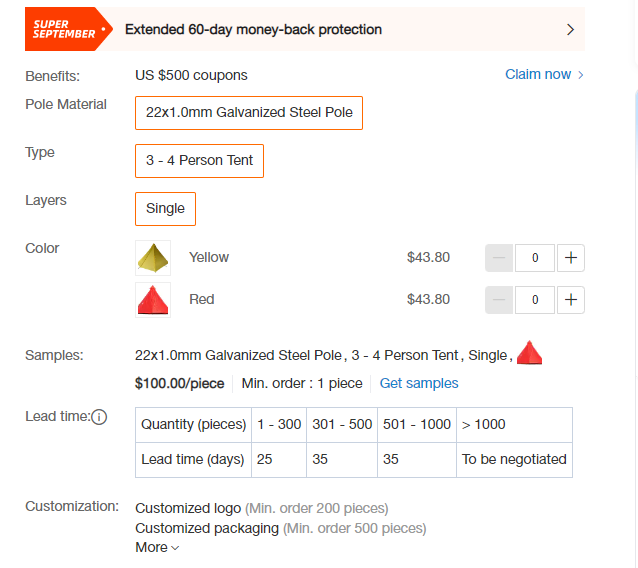Open Extended 60-day money-back protection banner
Viewport: 638px width, 568px height.
point(305,29)
